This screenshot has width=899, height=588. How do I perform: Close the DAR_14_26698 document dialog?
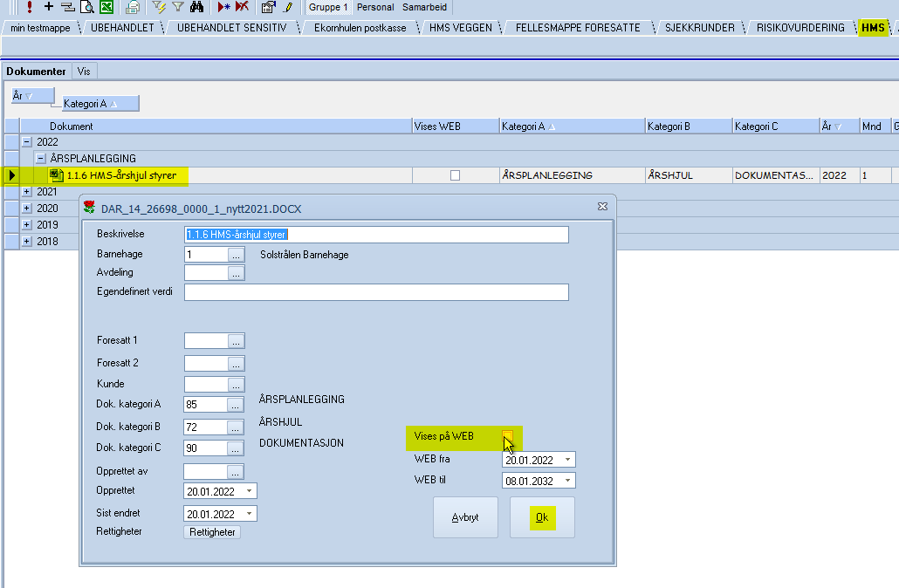coord(602,206)
